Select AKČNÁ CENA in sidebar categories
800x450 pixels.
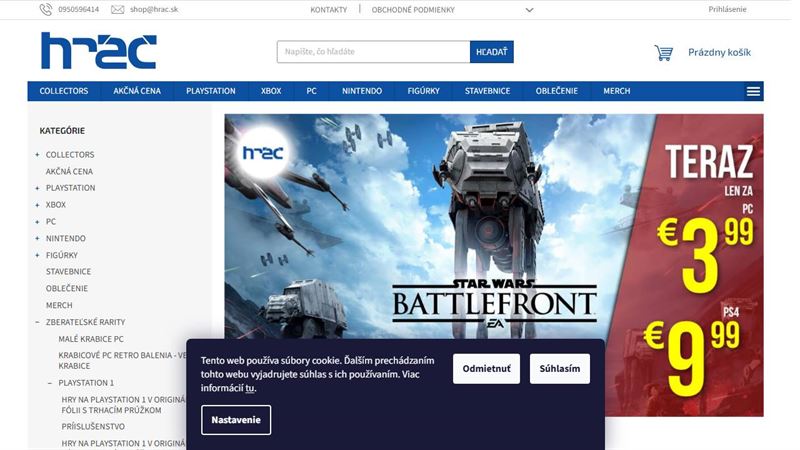tap(69, 171)
